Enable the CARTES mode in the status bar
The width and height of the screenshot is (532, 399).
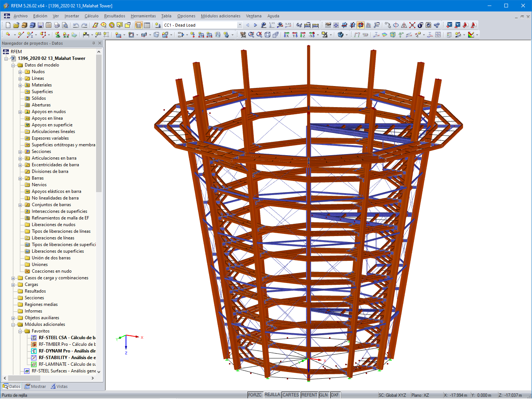(291, 395)
